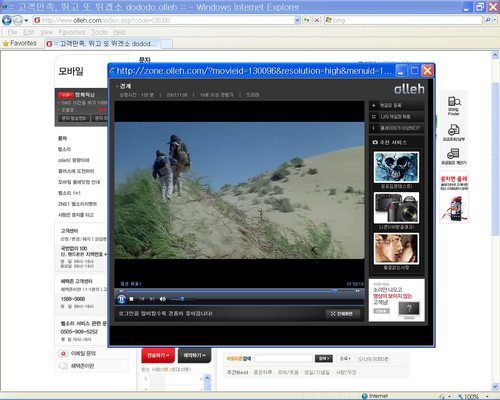Click the recipient list up arrow under the red button
The image size is (500, 400).
[207, 378]
